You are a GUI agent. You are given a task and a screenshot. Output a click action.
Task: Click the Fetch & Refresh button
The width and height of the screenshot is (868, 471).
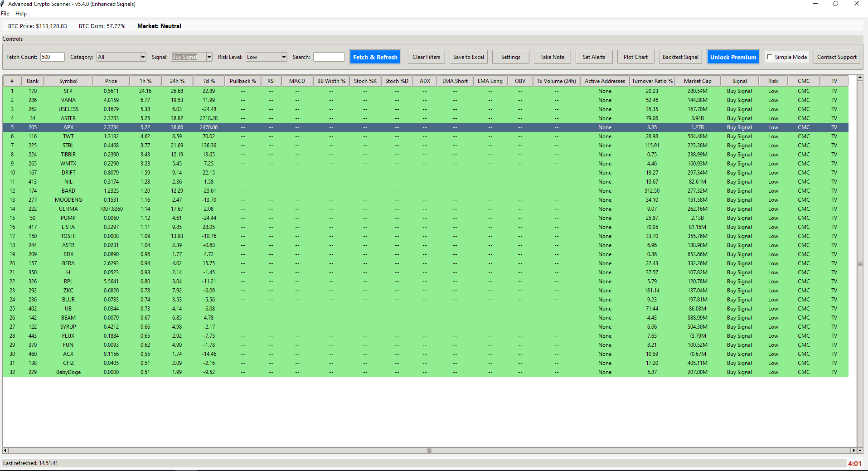[375, 57]
